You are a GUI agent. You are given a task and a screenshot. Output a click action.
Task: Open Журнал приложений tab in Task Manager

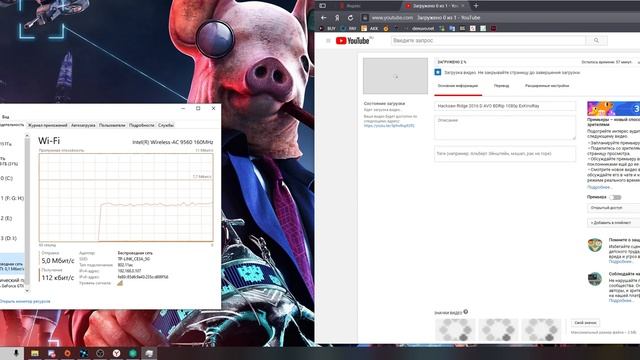47,125
